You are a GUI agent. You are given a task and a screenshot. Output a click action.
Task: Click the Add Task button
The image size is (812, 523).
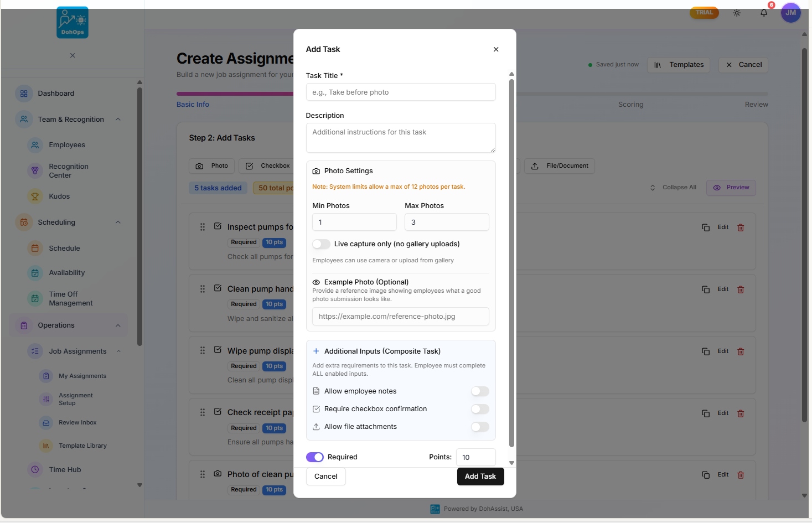(x=480, y=476)
